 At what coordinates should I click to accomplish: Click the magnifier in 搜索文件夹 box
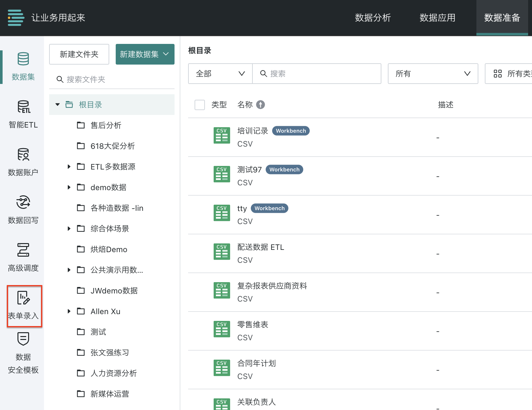point(60,79)
